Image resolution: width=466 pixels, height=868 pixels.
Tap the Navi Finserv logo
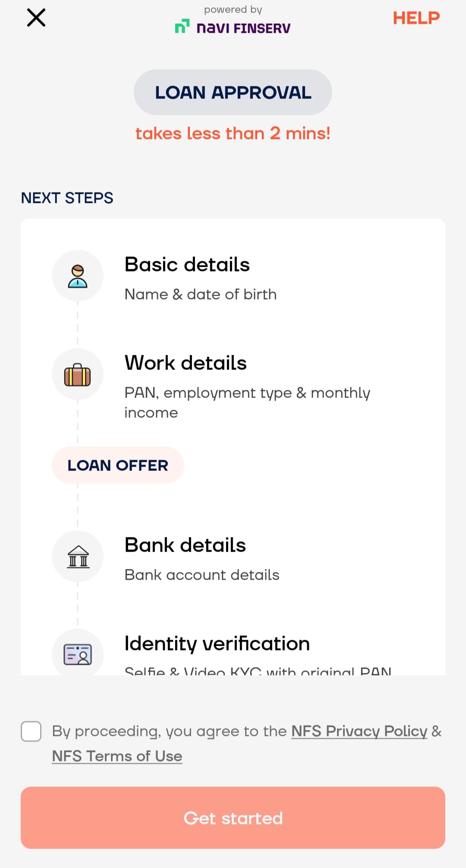tap(233, 27)
